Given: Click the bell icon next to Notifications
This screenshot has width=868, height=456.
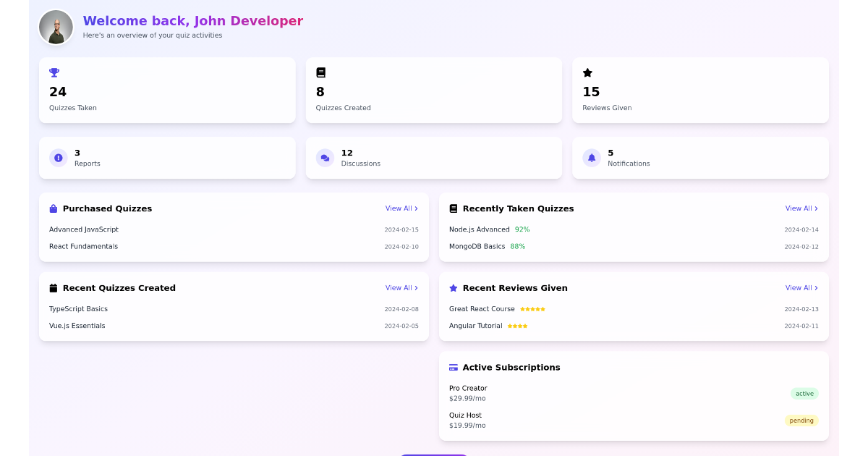Looking at the screenshot, I should [x=591, y=157].
